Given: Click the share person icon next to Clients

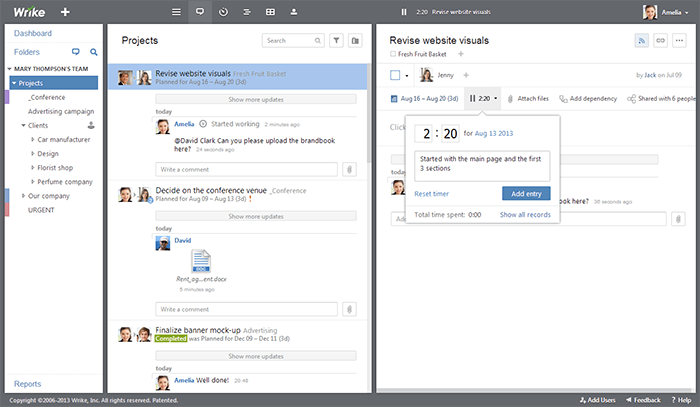Looking at the screenshot, I should pos(91,125).
